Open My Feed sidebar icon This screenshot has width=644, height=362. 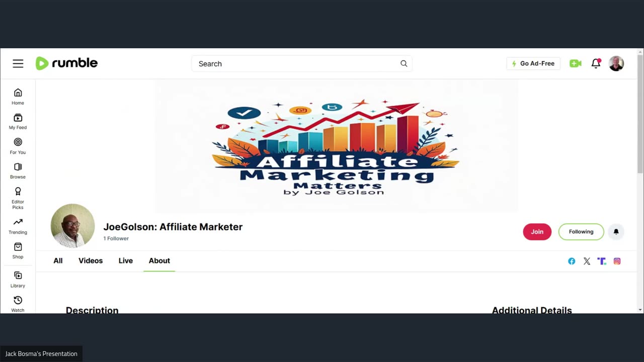click(x=18, y=122)
